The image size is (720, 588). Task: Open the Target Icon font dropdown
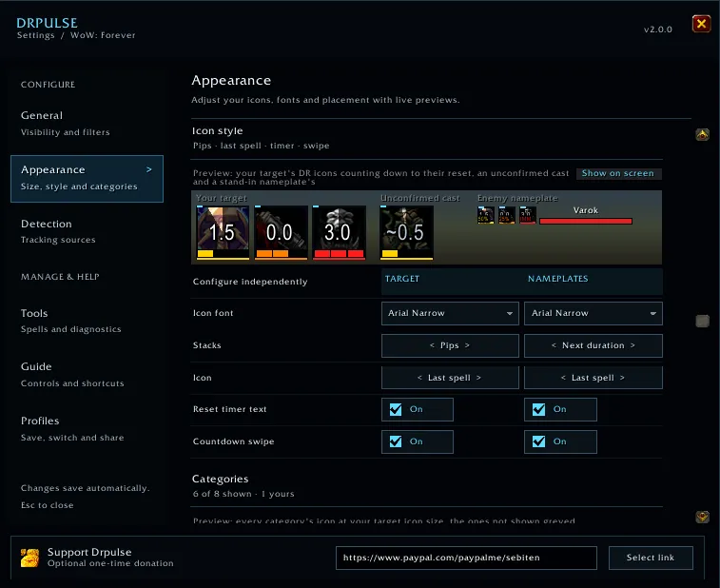pos(450,313)
